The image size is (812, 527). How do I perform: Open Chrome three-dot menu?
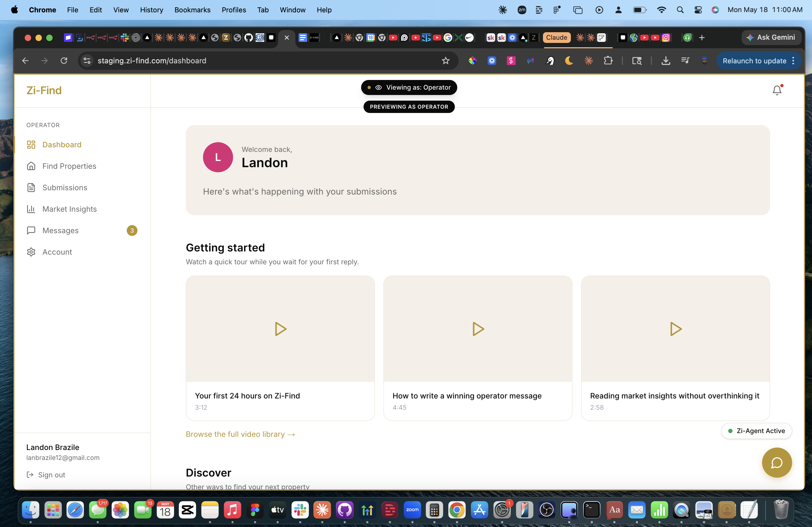(x=793, y=61)
